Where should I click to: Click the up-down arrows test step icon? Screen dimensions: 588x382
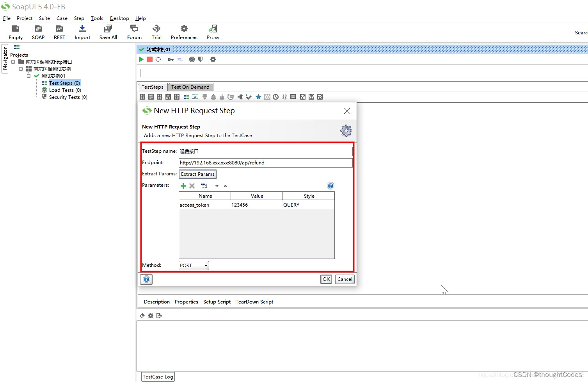tap(240, 97)
